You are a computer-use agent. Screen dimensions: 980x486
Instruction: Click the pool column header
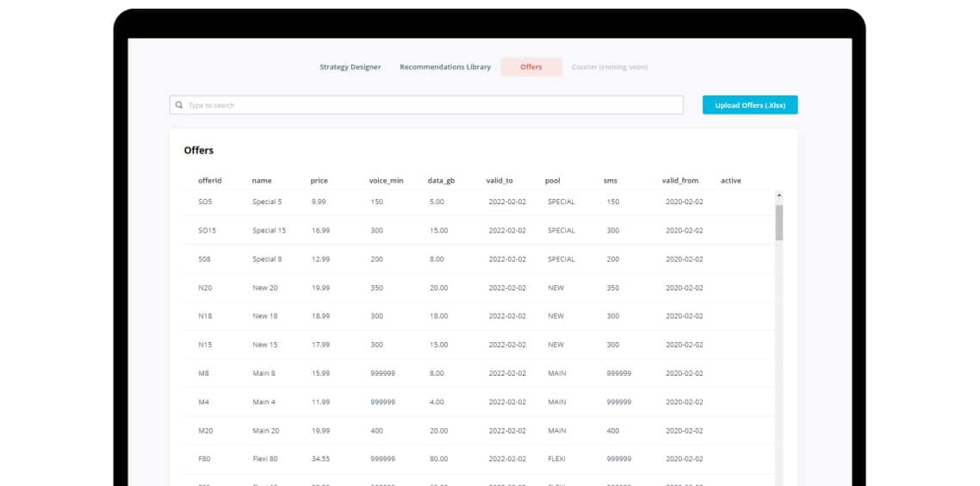553,181
